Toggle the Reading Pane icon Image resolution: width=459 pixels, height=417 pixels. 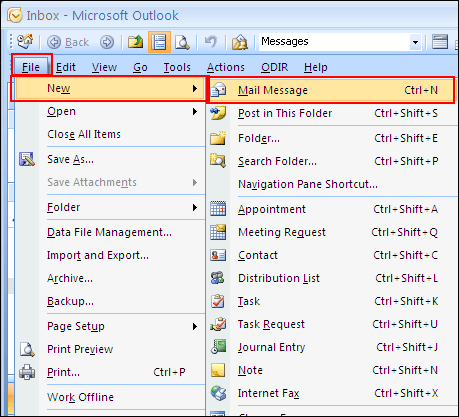[x=159, y=42]
